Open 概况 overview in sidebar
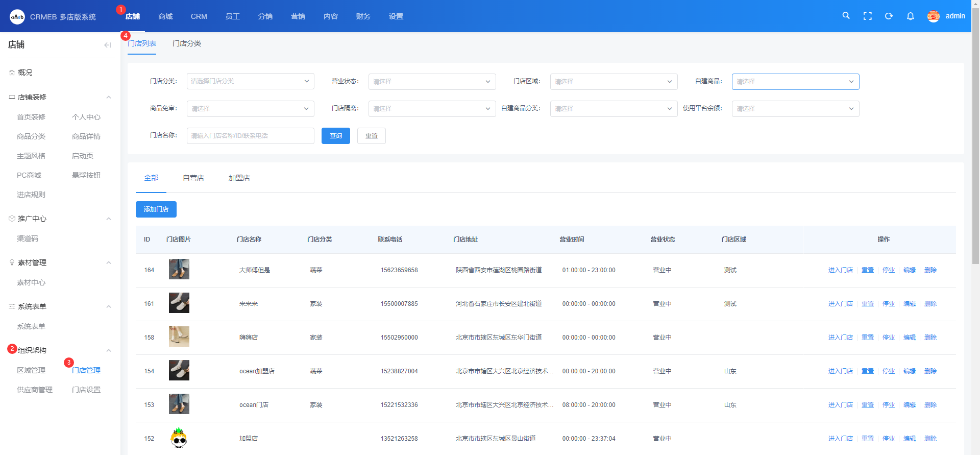Viewport: 980px width, 455px height. click(x=24, y=73)
